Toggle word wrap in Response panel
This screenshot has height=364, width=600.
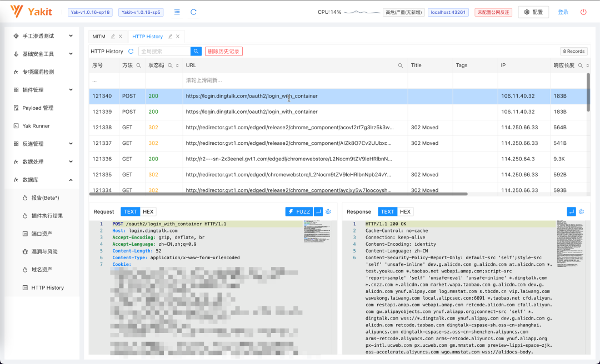pos(571,211)
